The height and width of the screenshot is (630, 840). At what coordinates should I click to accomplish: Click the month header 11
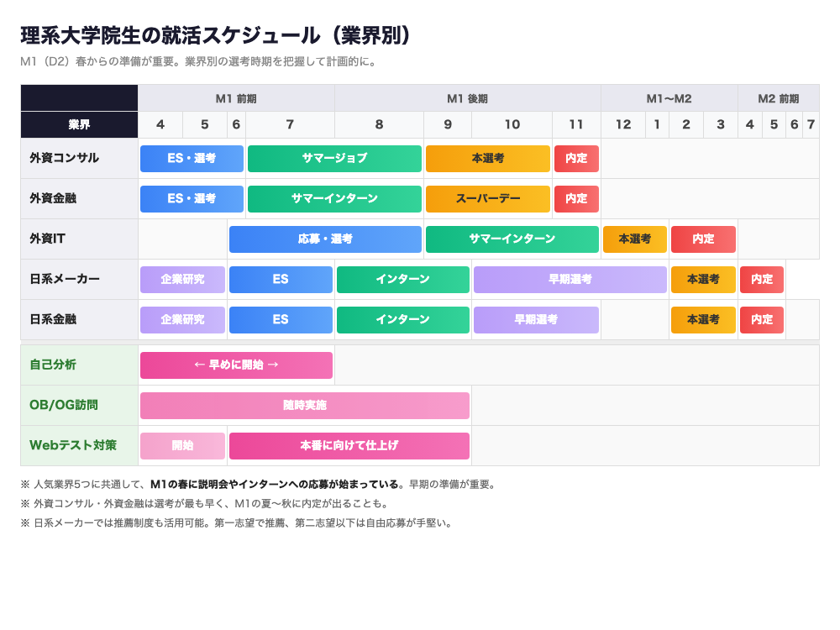click(x=575, y=123)
